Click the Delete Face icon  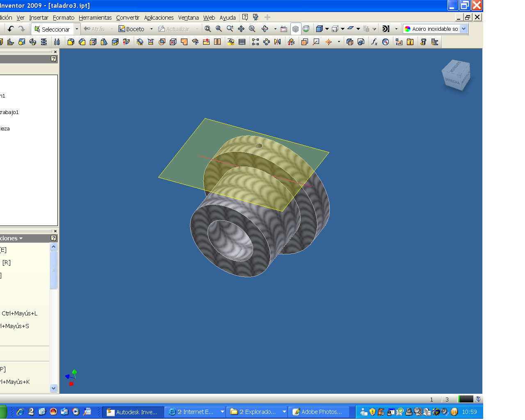[x=173, y=42]
